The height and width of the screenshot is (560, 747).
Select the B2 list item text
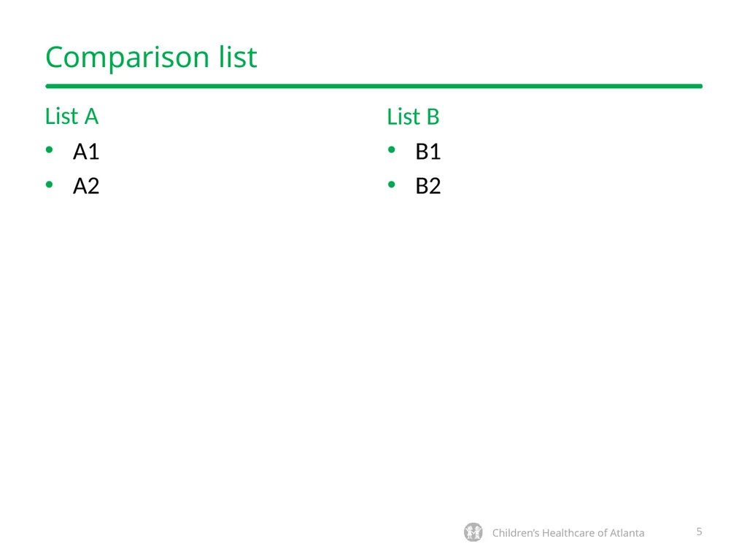(427, 186)
